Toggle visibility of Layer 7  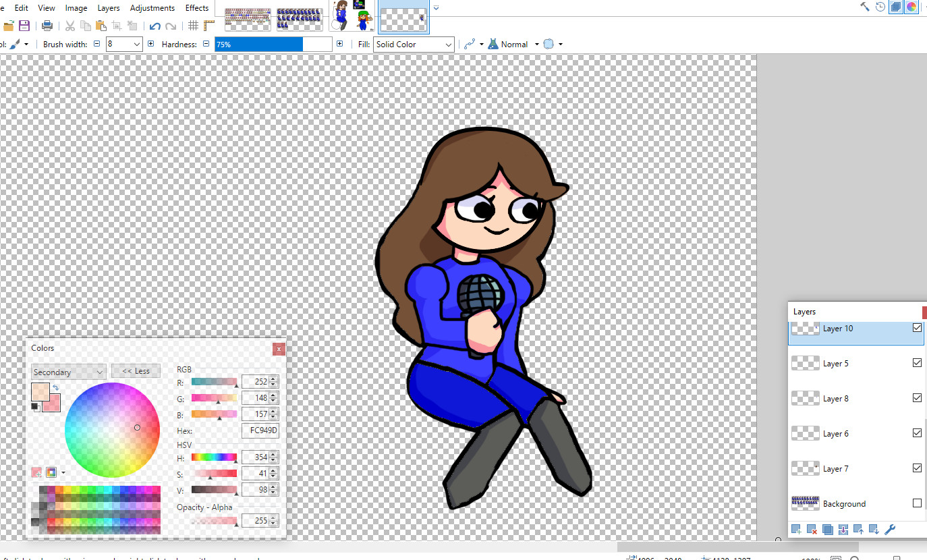tap(917, 468)
